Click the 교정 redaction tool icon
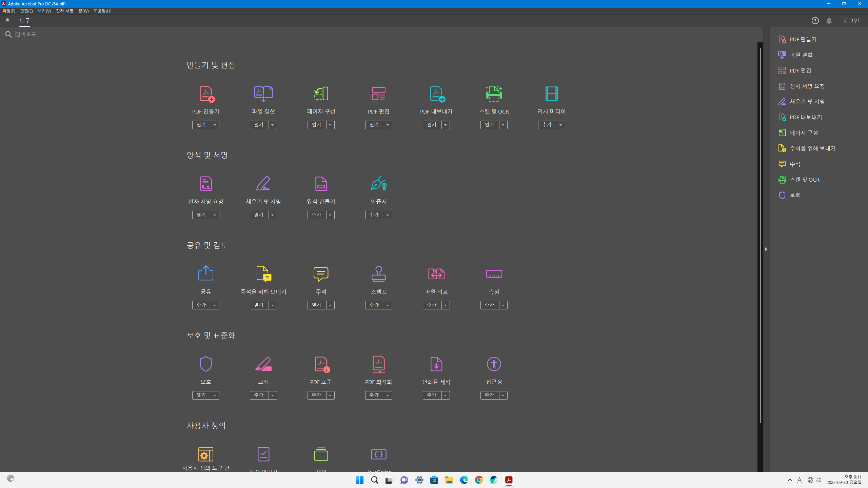Image resolution: width=868 pixels, height=488 pixels. 263,364
